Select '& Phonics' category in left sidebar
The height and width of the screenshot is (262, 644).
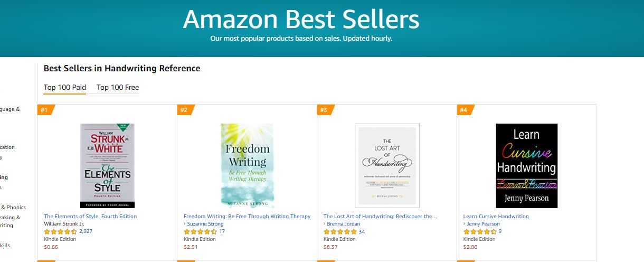(13, 208)
